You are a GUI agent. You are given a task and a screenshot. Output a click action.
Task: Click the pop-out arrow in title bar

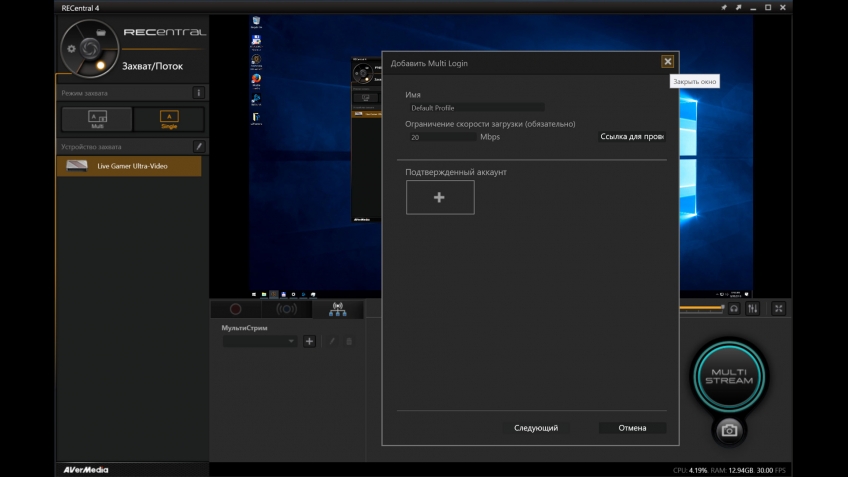tap(738, 8)
